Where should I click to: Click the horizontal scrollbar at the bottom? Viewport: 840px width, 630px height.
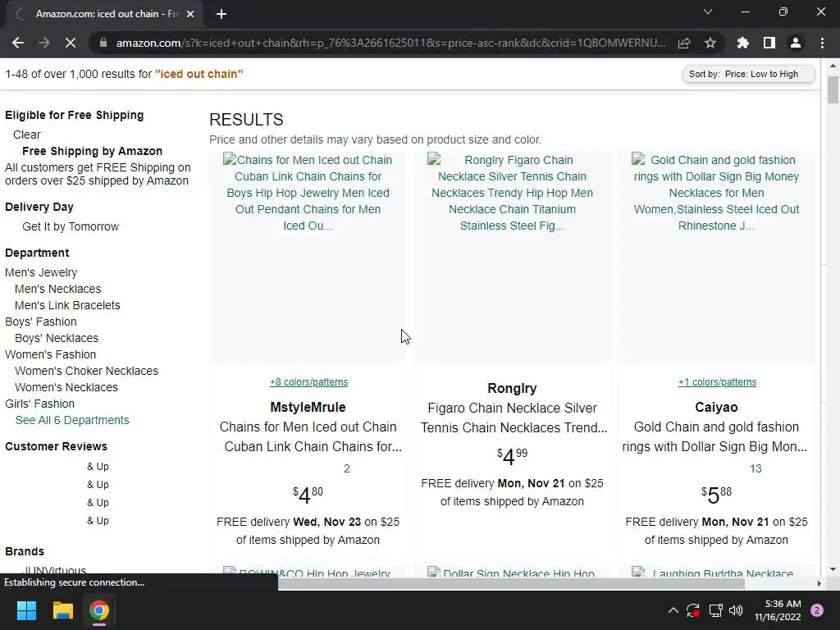(x=511, y=583)
